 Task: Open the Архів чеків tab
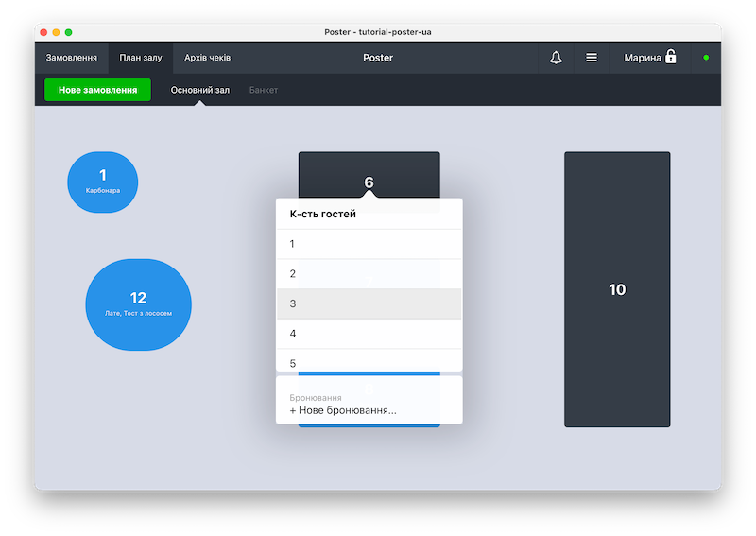207,58
